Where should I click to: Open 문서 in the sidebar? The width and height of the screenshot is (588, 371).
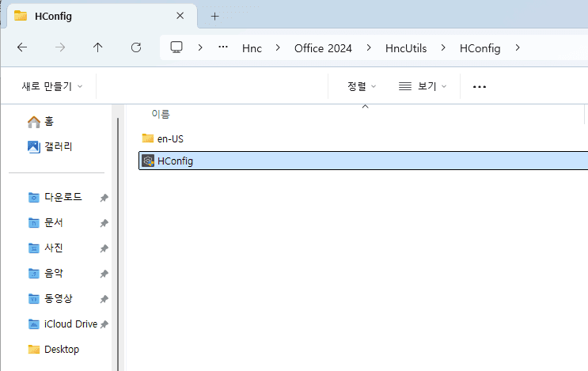(46, 222)
